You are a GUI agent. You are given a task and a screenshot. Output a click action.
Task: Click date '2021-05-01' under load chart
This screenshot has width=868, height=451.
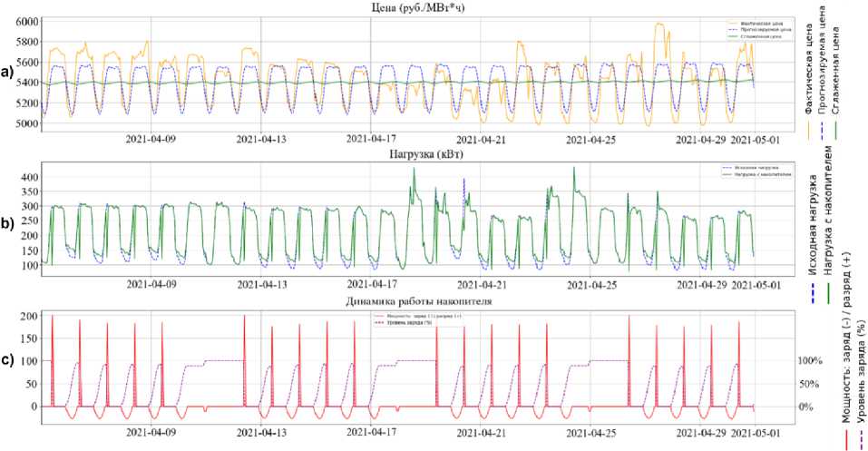pyautogui.click(x=756, y=285)
